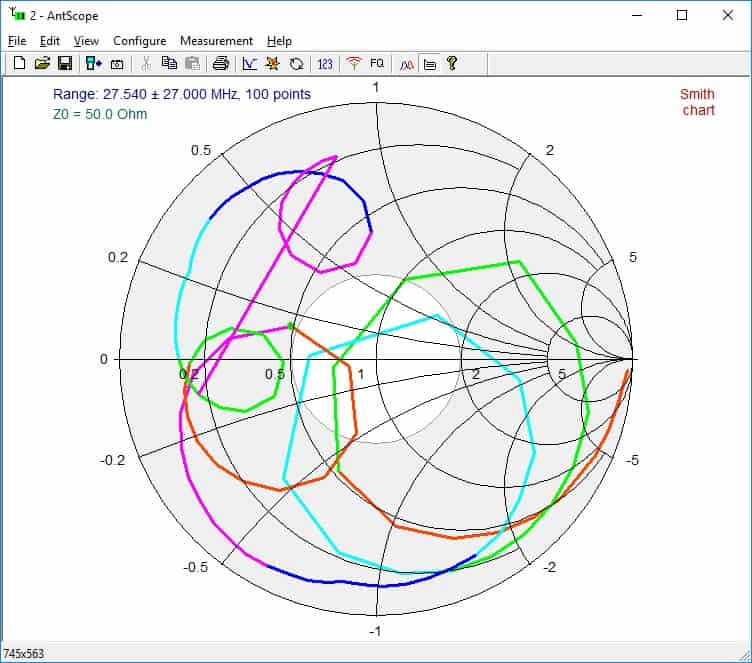The height and width of the screenshot is (663, 752).
Task: Click the red antenna signal icon
Action: [353, 63]
